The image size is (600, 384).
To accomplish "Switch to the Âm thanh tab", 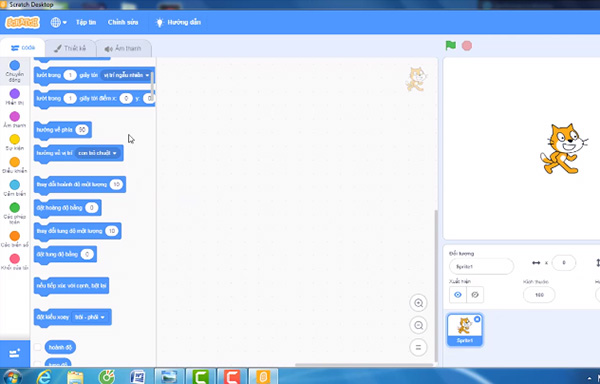I will (x=123, y=49).
